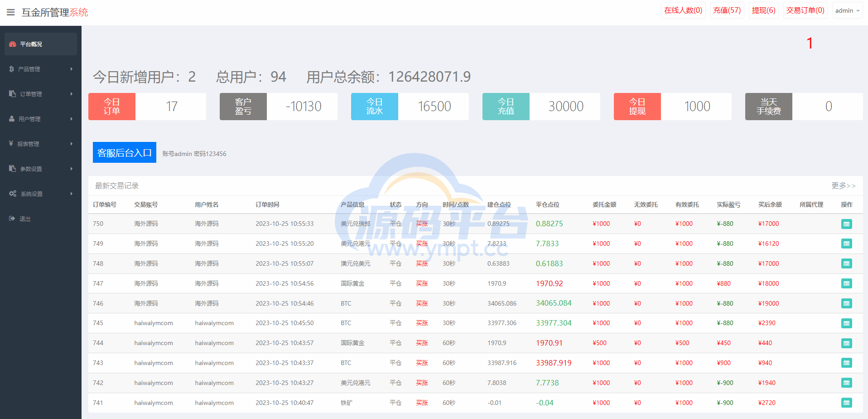Click the 客户盈亏 stat card

279,107
